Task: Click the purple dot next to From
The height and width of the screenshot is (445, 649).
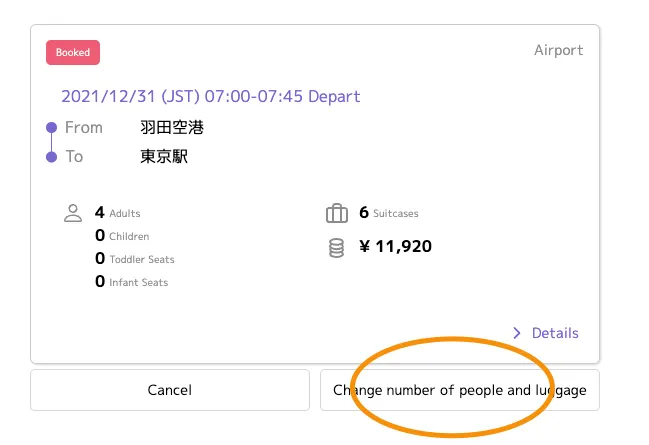Action: pos(51,128)
